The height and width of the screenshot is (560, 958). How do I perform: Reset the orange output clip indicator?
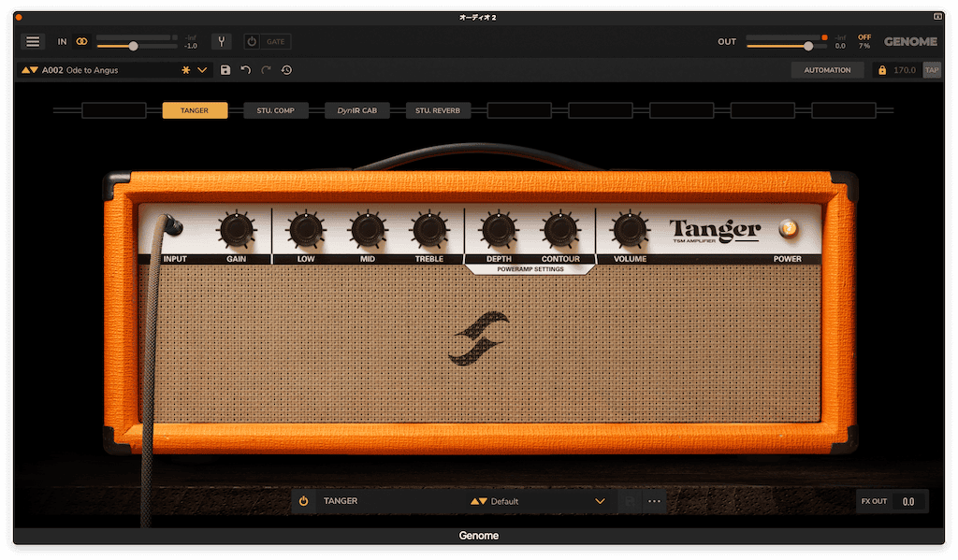pyautogui.click(x=824, y=37)
